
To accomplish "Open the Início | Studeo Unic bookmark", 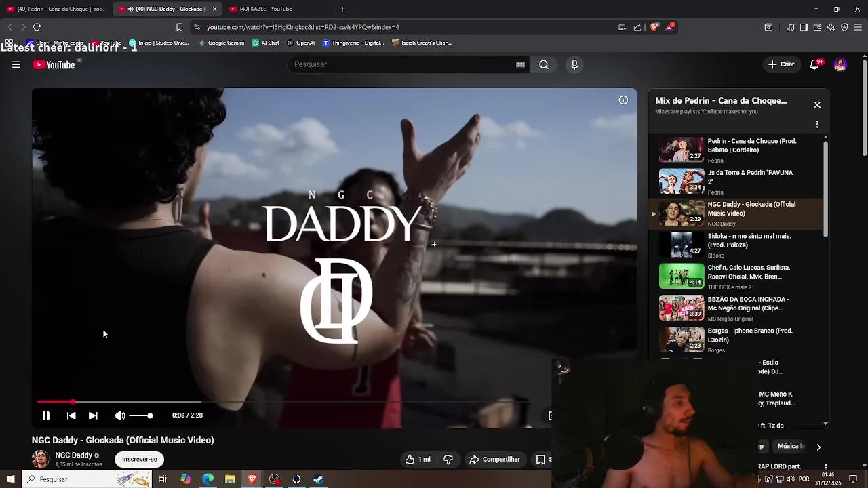I will pos(159,43).
